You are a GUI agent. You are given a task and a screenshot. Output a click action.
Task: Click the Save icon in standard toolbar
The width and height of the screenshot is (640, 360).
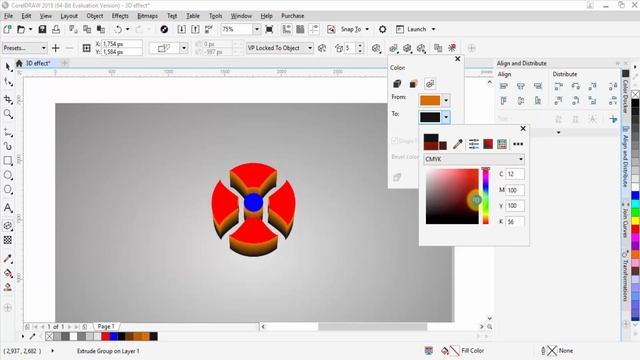point(42,29)
